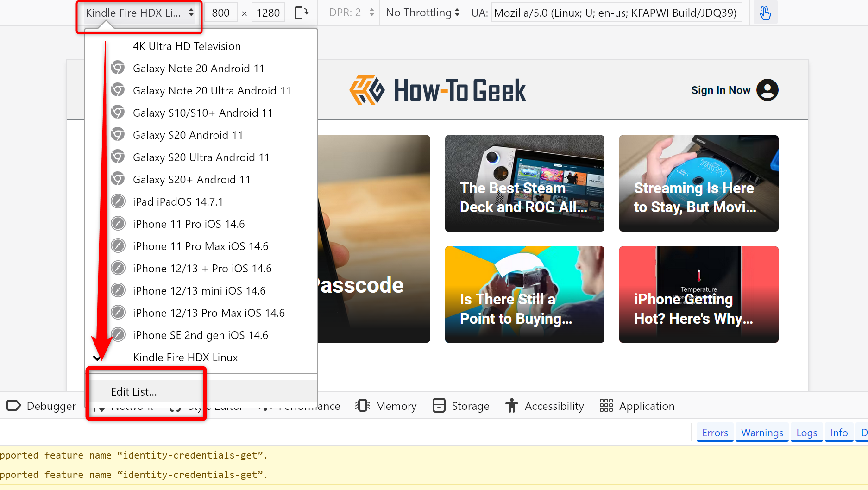Select iPad iPadOS 14.7.1
Screen dimensions: 868x490
(201, 202)
